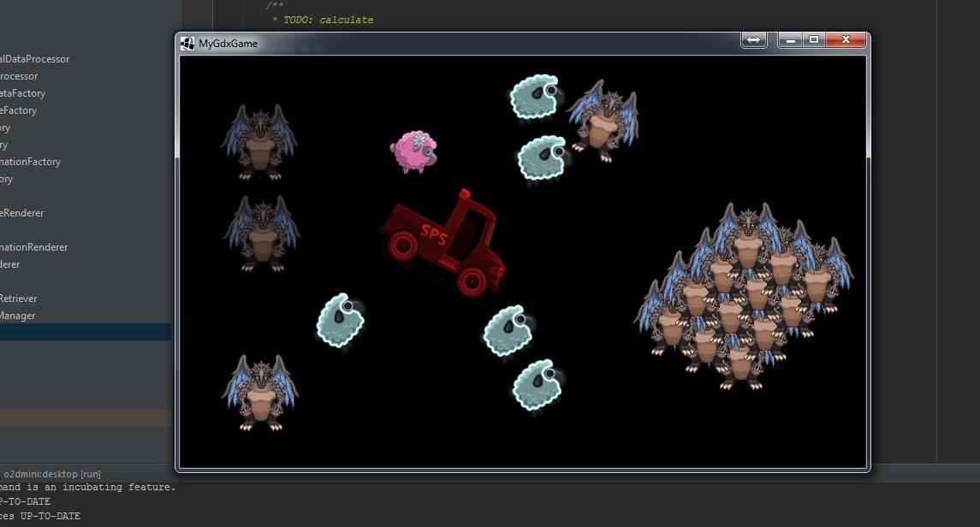Close the MyGdxGame window
This screenshot has height=527, width=980.
pos(846,39)
